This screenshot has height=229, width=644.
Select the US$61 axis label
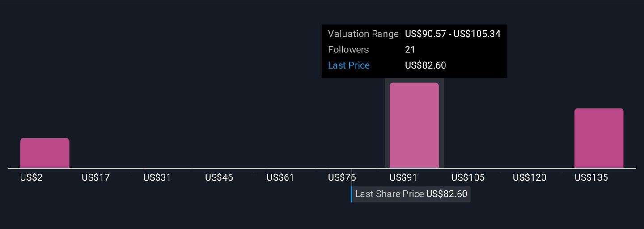coord(280,177)
